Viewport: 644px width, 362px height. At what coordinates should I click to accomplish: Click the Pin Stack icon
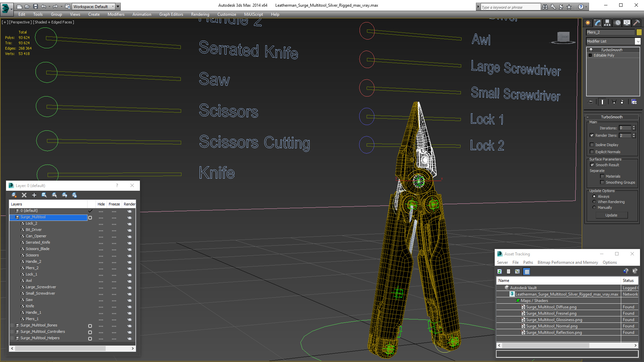[591, 102]
